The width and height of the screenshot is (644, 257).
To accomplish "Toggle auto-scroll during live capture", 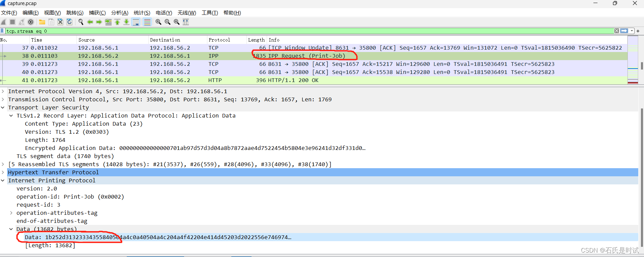I will [x=136, y=22].
